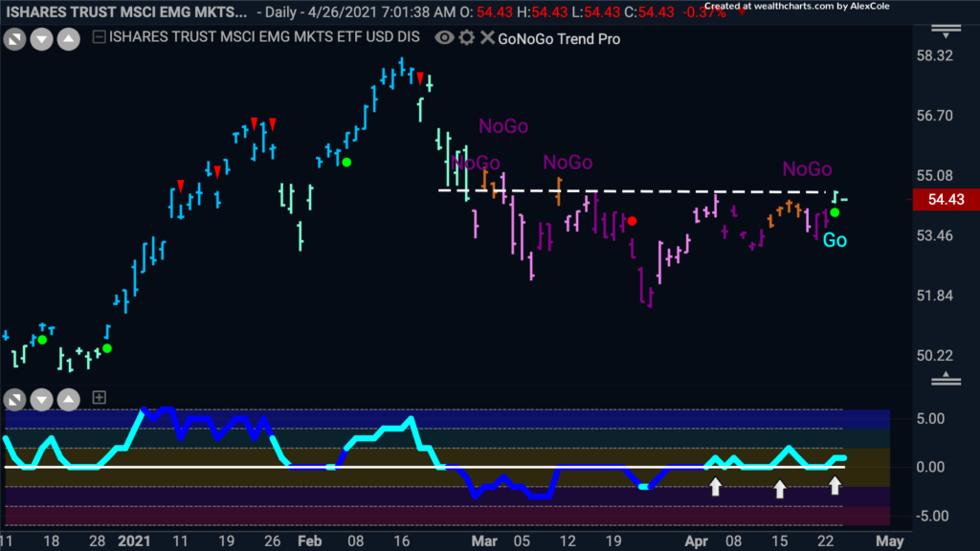Click the red dot marker near March 19

pyautogui.click(x=632, y=221)
